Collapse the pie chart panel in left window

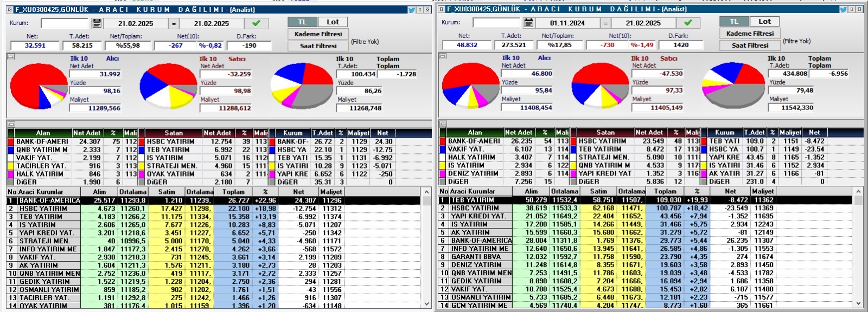pos(10,56)
